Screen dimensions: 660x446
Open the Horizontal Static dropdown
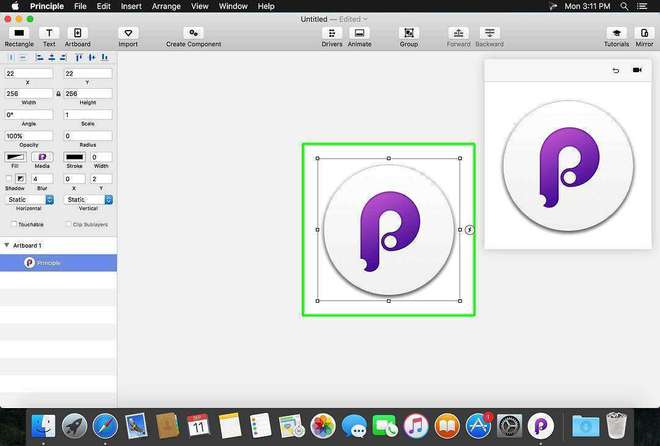(29, 199)
